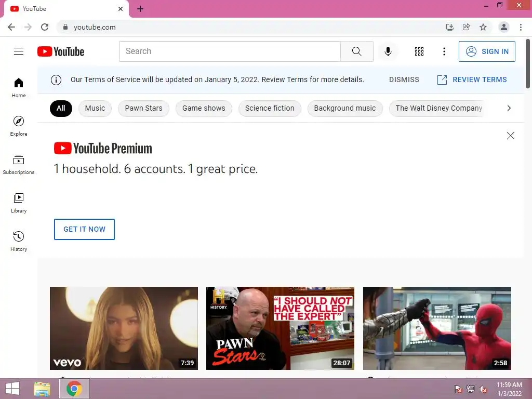Open the Chrome profile avatar
This screenshot has width=532, height=399.
504,27
